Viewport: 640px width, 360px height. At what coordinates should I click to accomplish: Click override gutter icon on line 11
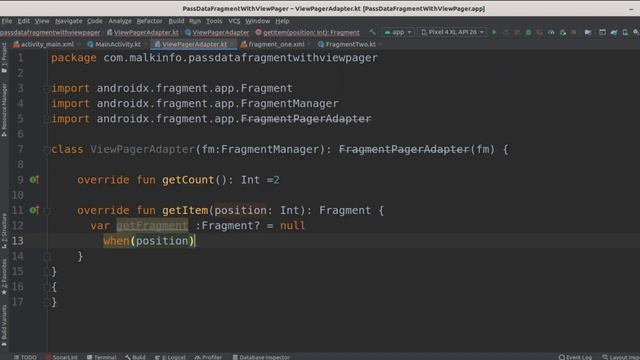pyautogui.click(x=34, y=210)
